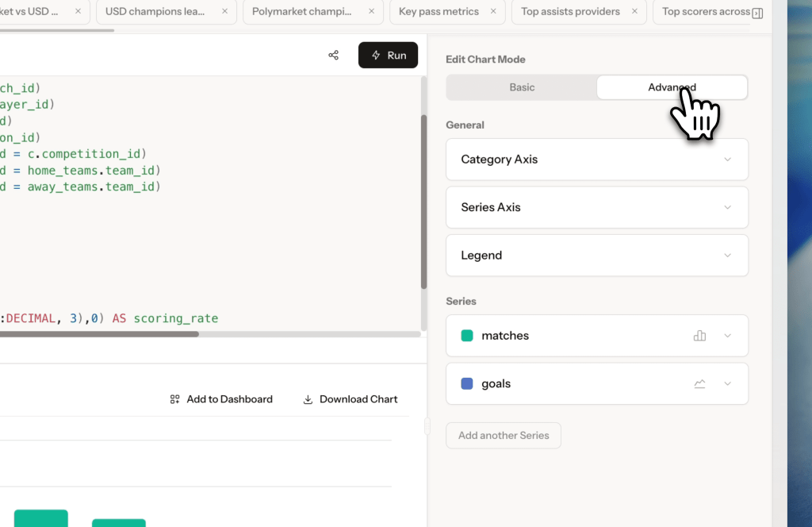
Task: Switch to Basic chart mode
Action: click(521, 87)
